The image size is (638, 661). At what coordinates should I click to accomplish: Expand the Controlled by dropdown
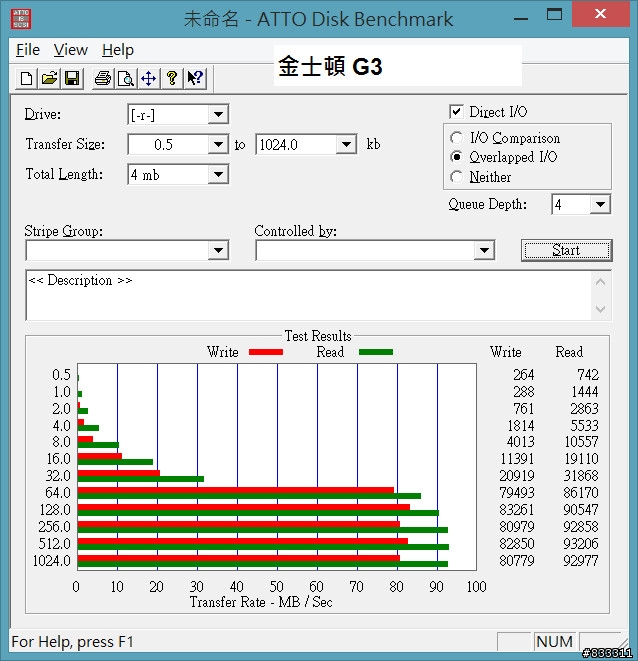(484, 250)
